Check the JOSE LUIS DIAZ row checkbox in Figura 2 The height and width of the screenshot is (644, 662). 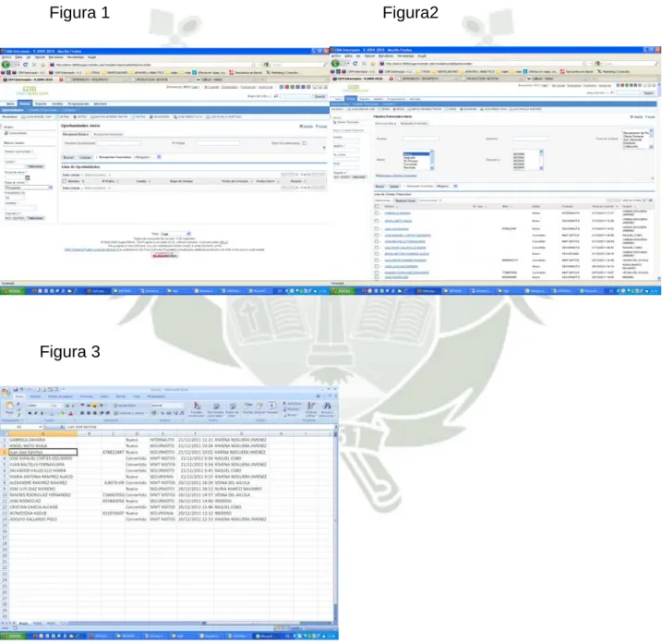point(377,267)
